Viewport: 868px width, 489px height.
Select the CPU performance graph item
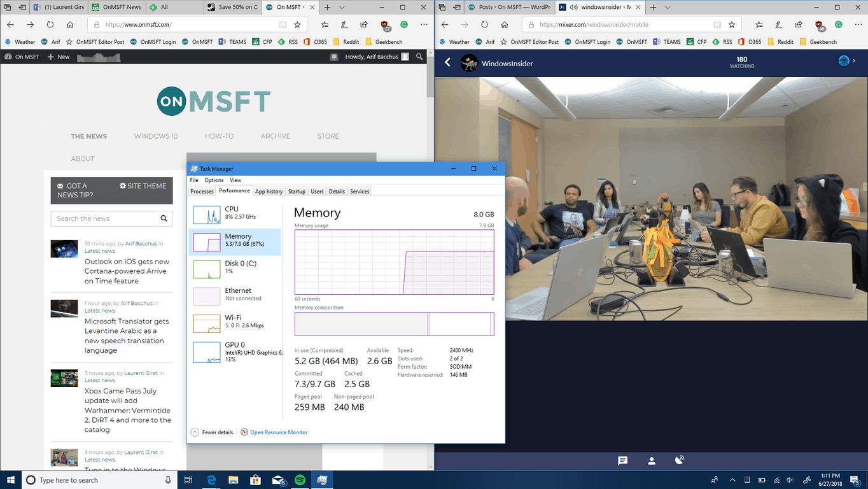click(x=235, y=213)
